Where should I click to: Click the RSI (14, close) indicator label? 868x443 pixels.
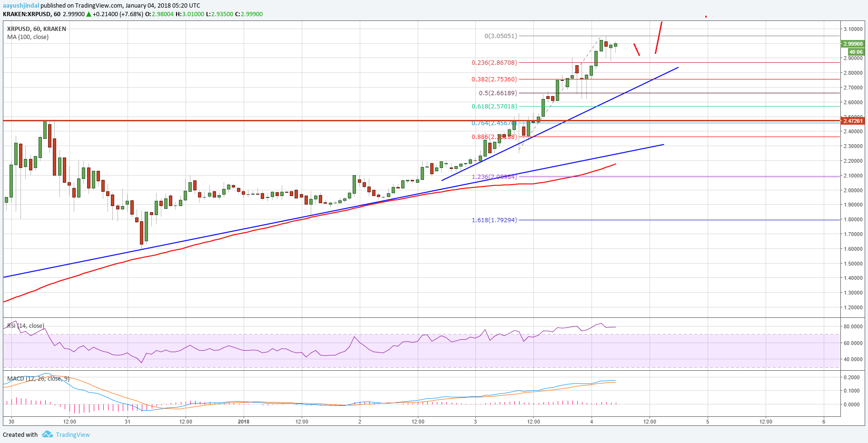25,325
